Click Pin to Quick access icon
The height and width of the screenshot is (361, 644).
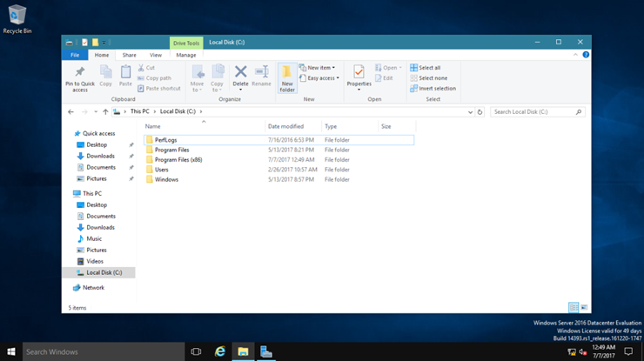(80, 77)
